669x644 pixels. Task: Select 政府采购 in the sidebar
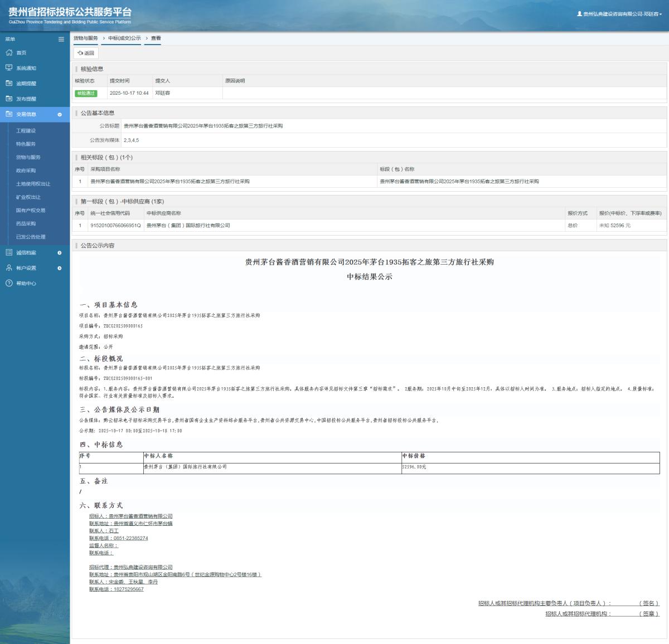tap(26, 170)
